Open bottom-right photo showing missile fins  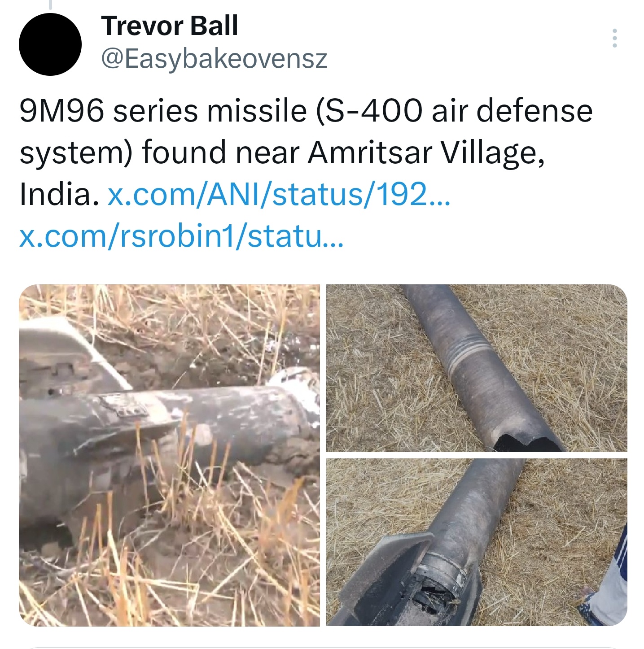(477, 542)
